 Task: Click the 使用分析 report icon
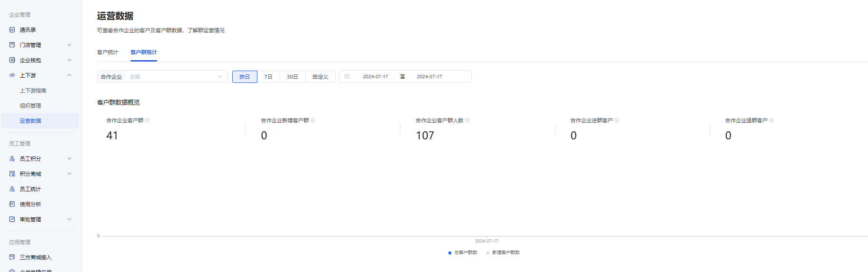12,204
